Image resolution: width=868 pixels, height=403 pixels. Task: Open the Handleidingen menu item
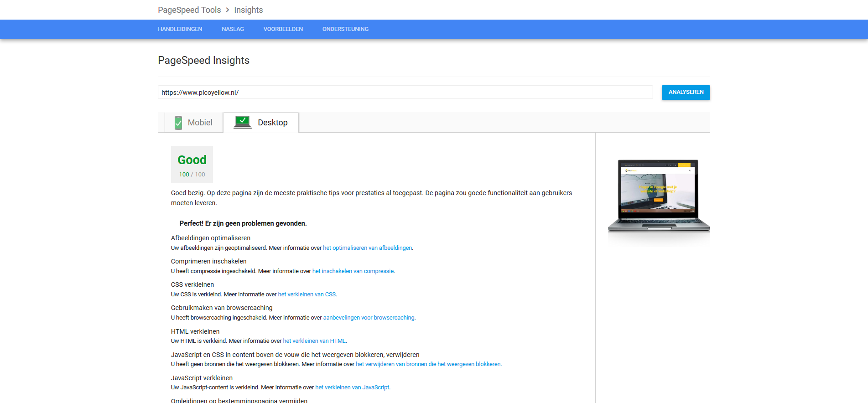click(x=180, y=29)
